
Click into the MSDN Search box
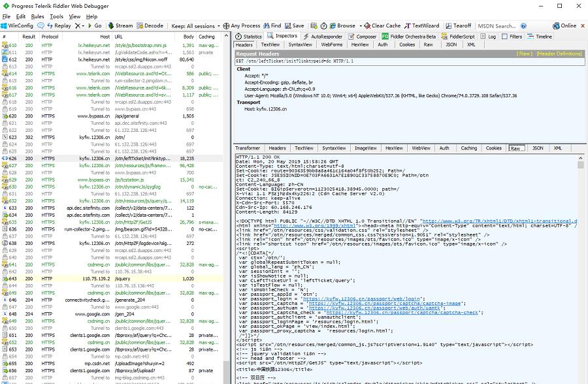click(497, 26)
